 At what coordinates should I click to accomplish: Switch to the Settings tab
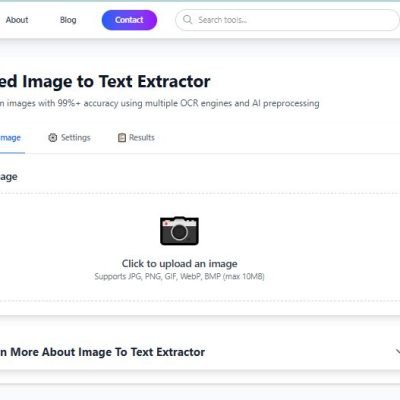[69, 138]
